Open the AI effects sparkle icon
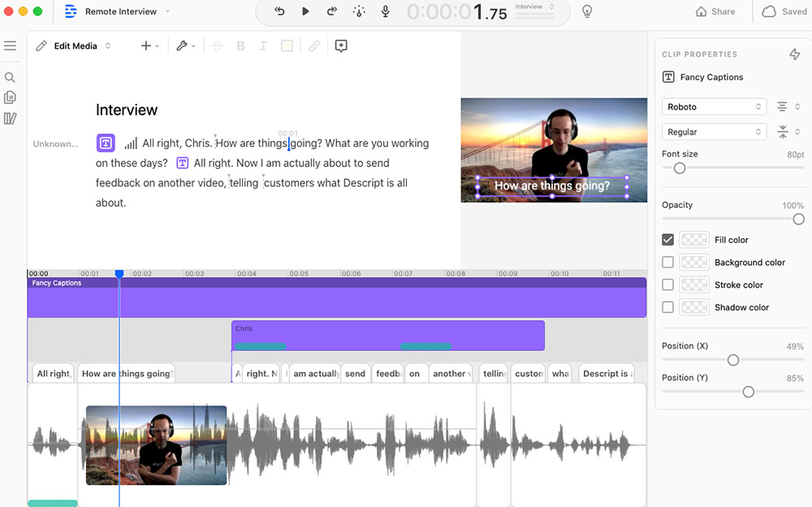The height and width of the screenshot is (507, 812). [358, 11]
